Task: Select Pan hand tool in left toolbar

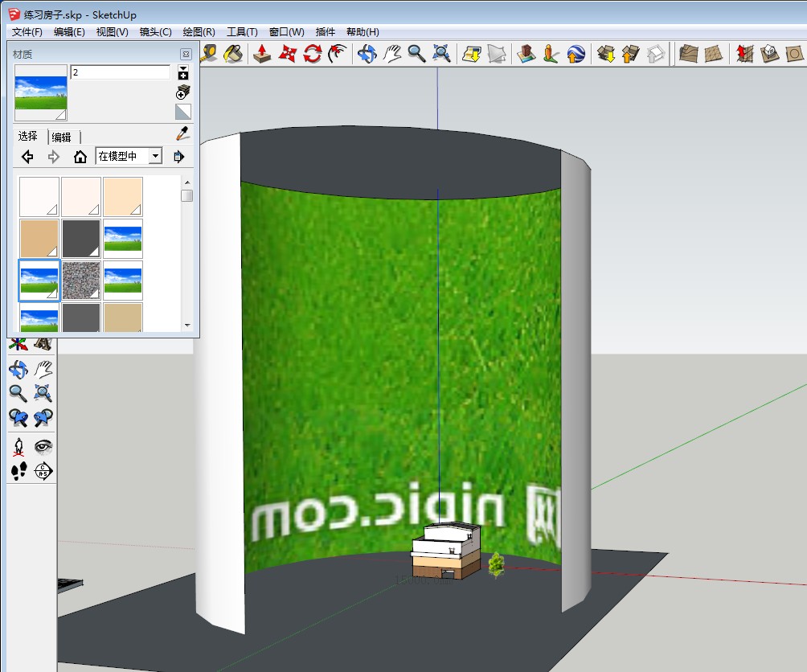Action: (x=43, y=369)
